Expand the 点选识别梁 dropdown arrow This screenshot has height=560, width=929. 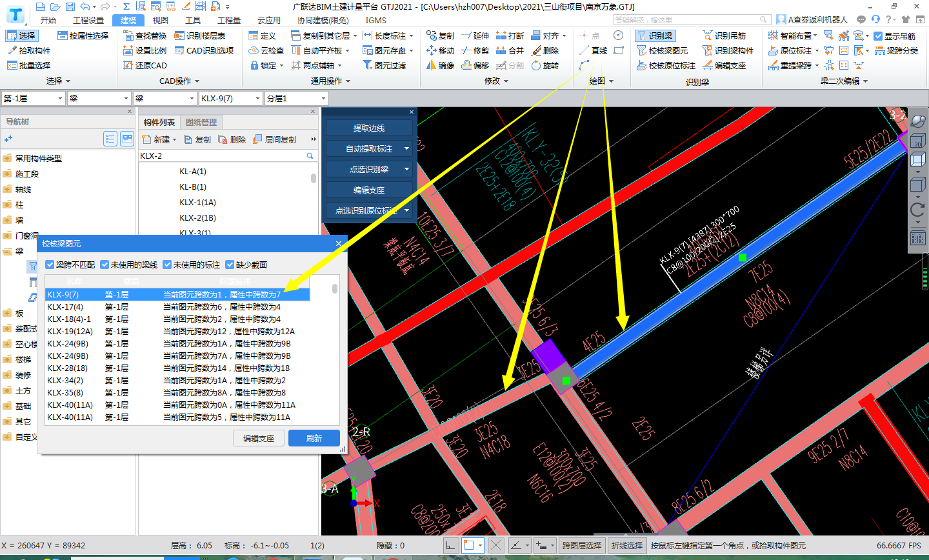406,169
